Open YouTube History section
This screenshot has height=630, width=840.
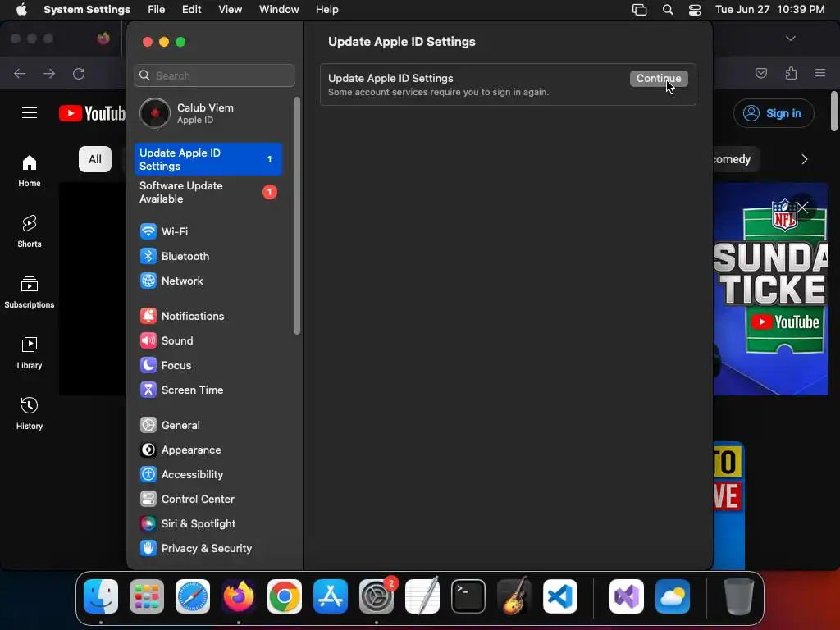coord(29,413)
